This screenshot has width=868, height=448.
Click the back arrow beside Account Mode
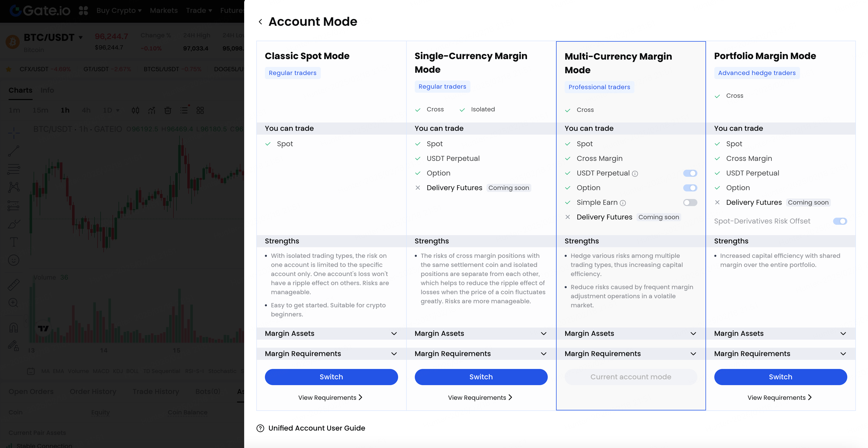(x=260, y=22)
